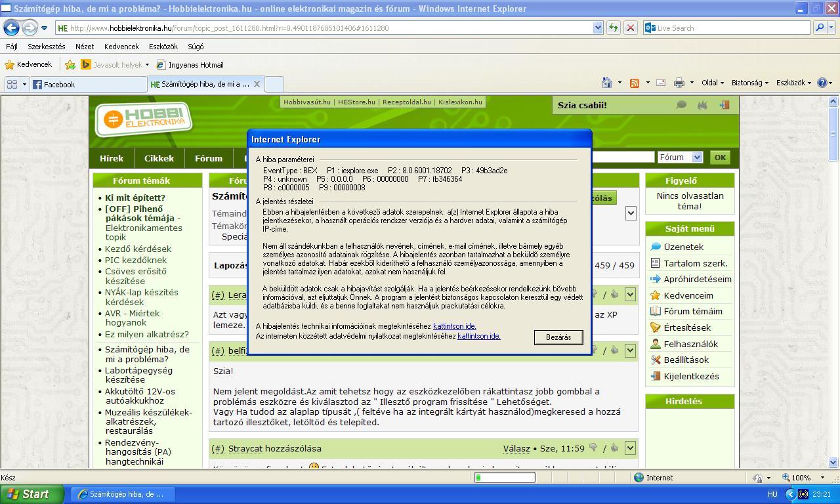Click the Felhasználók person icon
The image size is (840, 504).
click(x=655, y=344)
